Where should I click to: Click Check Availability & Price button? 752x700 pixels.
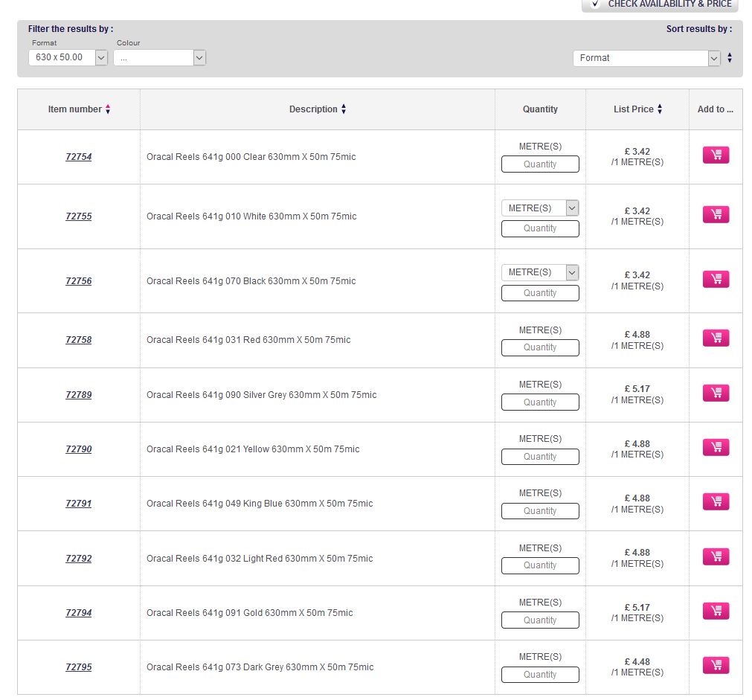pos(661,4)
